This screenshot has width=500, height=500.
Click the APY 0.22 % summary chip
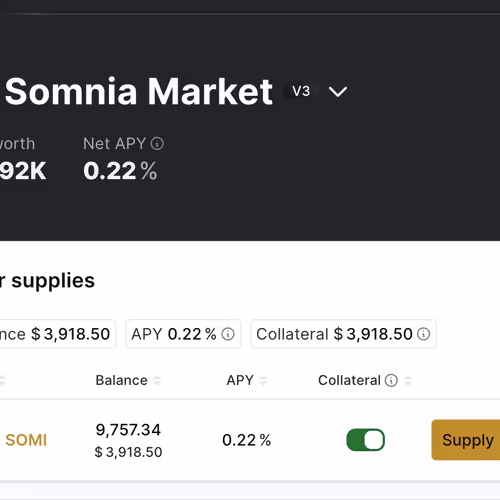coord(183,334)
